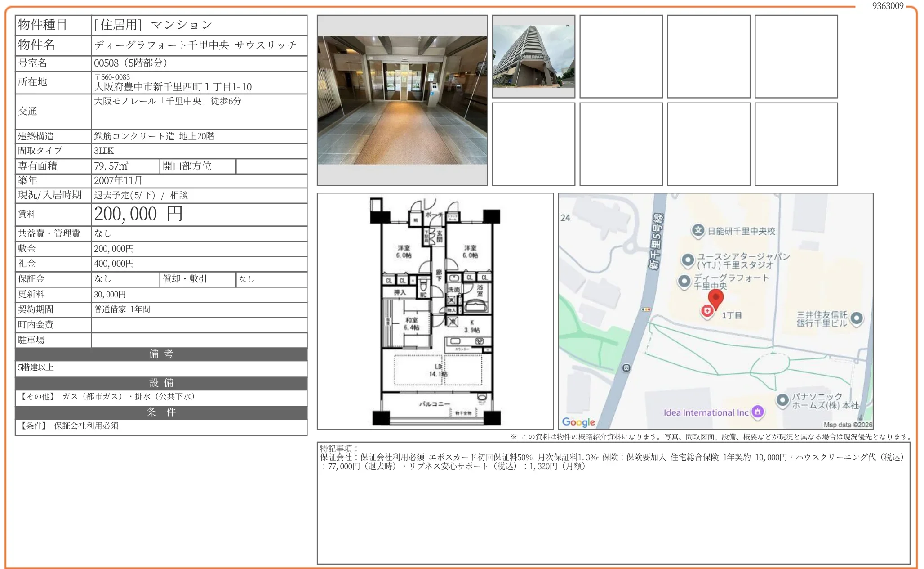Open the tower exterior thumbnail photo
The height and width of the screenshot is (569, 924).
(x=533, y=56)
